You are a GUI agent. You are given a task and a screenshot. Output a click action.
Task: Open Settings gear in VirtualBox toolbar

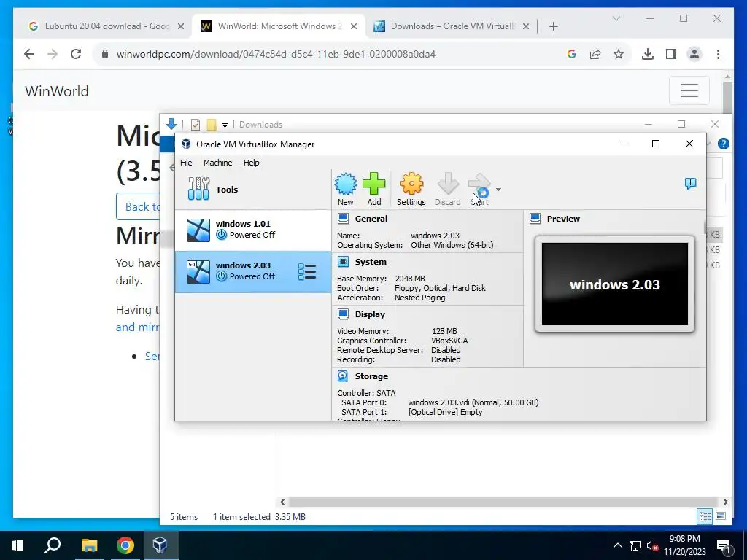(411, 189)
